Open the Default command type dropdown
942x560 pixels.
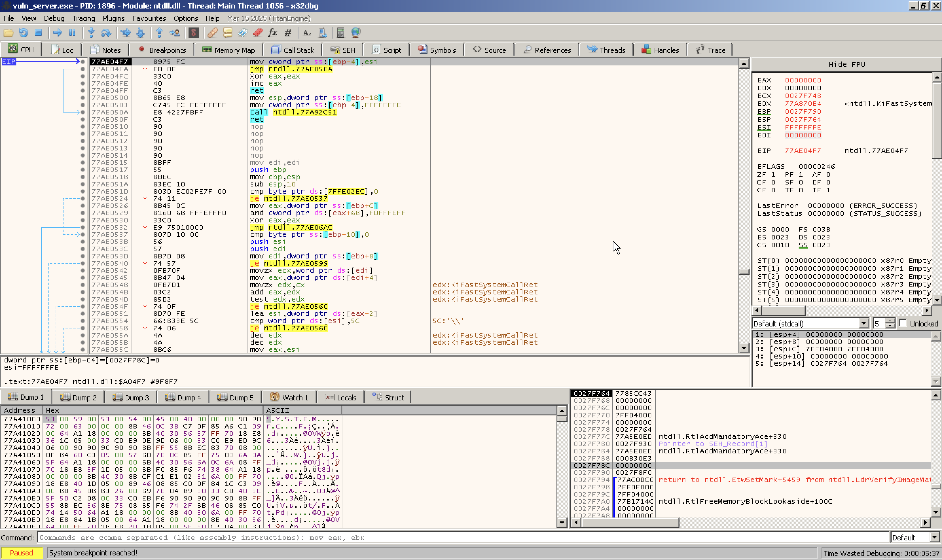(915, 537)
